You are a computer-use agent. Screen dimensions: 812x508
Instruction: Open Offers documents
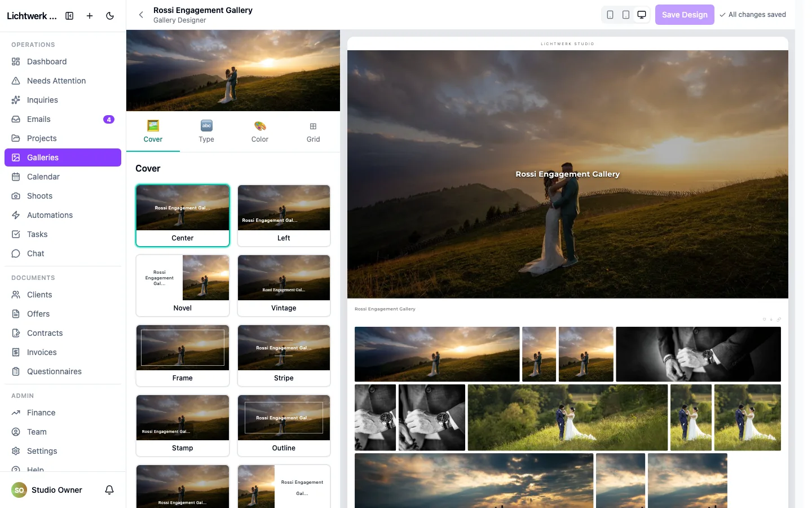coord(63,314)
